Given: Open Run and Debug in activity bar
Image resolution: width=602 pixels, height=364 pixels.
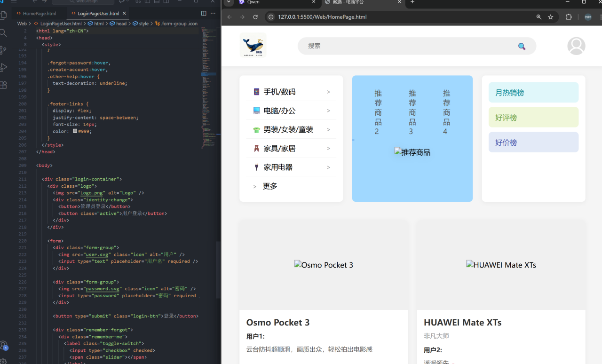Looking at the screenshot, I should (x=4, y=67).
